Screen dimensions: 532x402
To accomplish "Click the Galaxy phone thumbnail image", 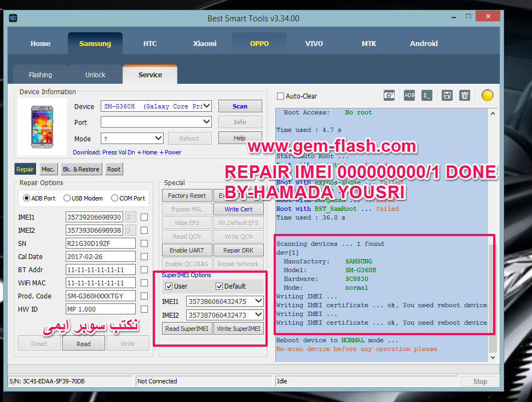I will click(x=42, y=127).
